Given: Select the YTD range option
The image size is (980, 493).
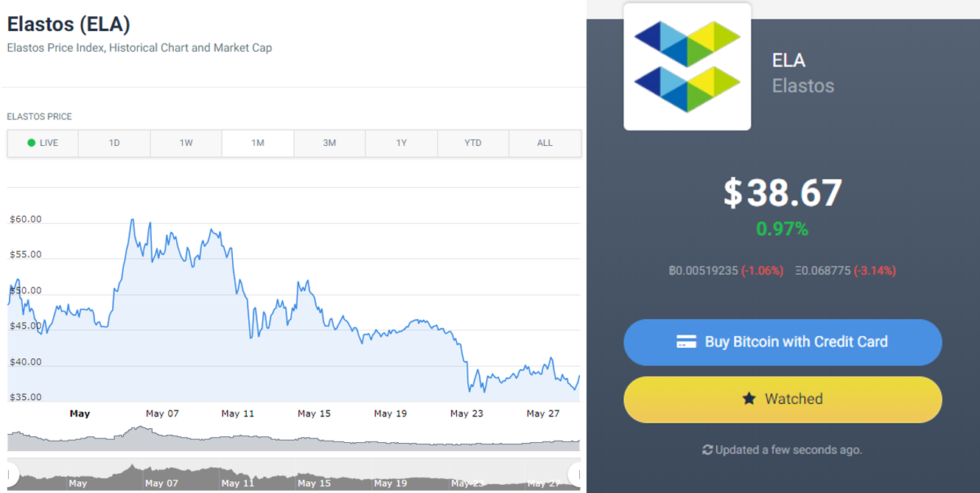Looking at the screenshot, I should pyautogui.click(x=473, y=143).
